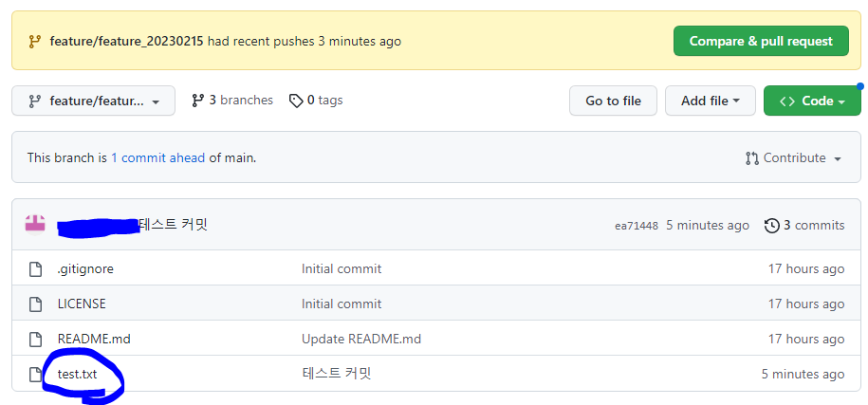Viewport: 868px width, 405px height.
Task: Click the file icon beside README.md
Action: (35, 339)
